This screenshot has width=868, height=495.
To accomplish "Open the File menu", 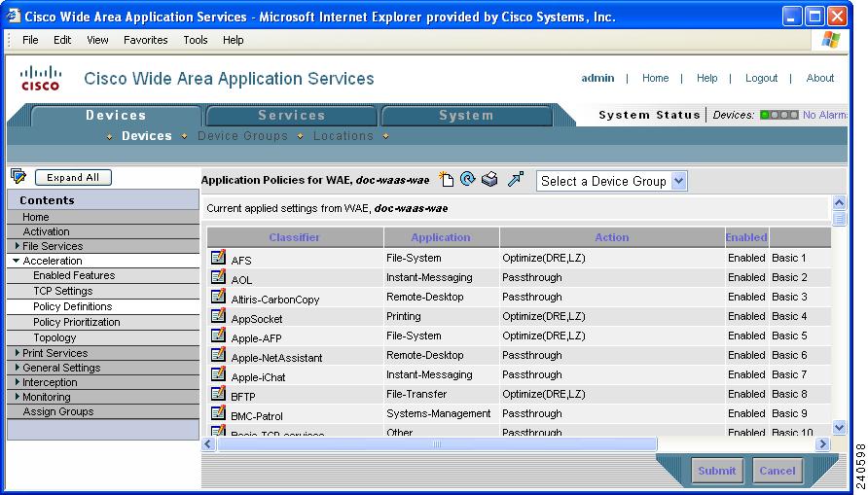I will pyautogui.click(x=30, y=40).
